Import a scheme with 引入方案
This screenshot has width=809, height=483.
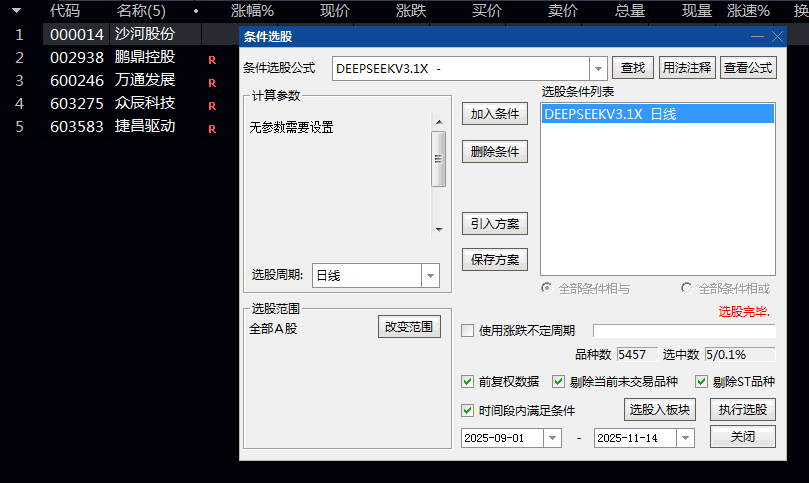click(495, 223)
